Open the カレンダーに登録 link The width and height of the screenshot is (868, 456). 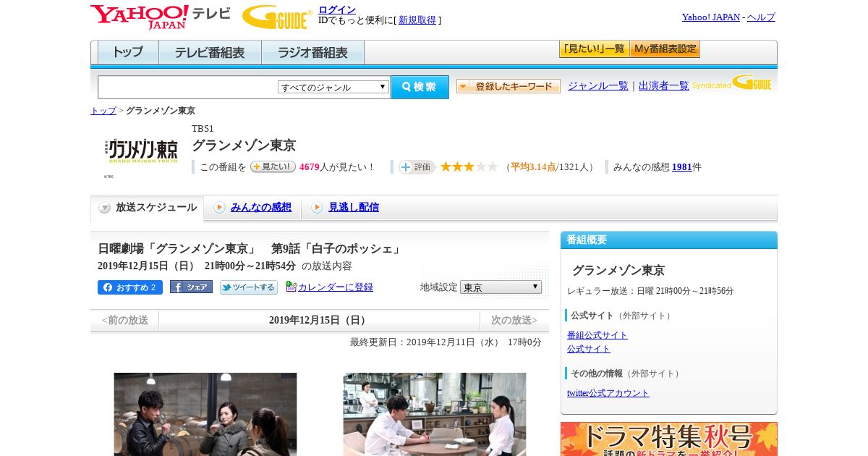point(336,287)
